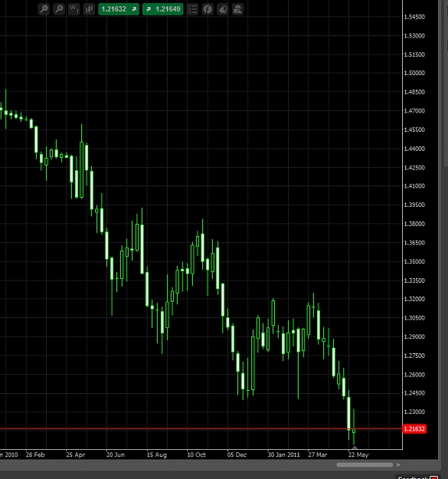The height and width of the screenshot is (479, 448).
Task: Click the red 1.21632 price label
Action: [414, 429]
